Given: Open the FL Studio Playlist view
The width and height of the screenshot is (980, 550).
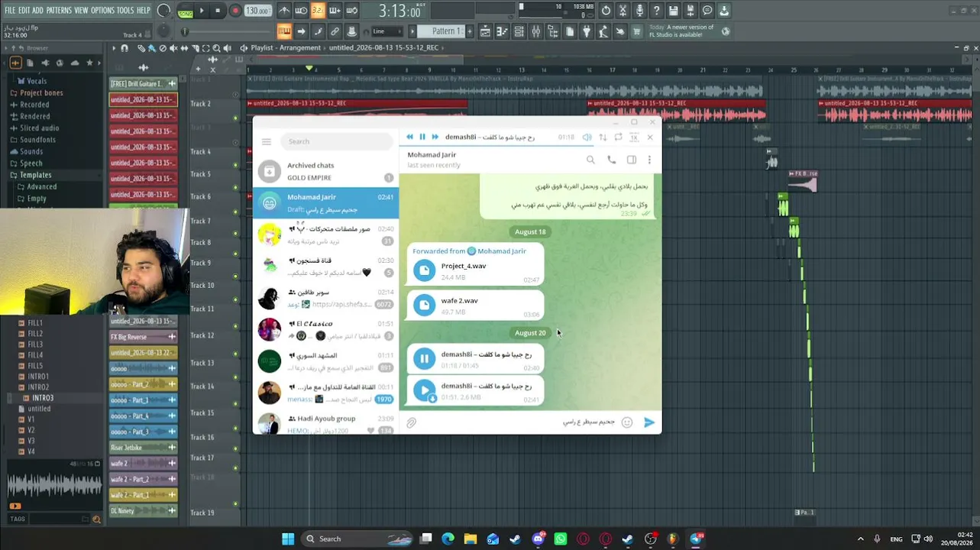Looking at the screenshot, I should pos(485,31).
